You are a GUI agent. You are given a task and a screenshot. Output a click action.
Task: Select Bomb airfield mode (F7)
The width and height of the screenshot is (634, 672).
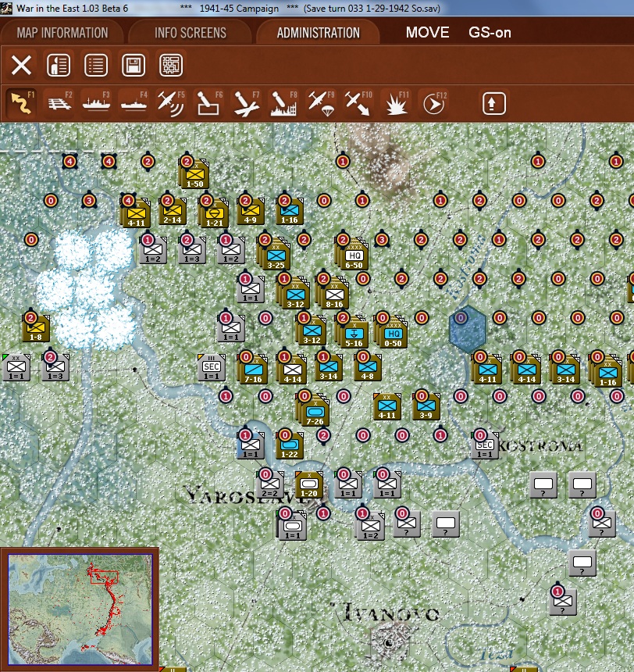(x=246, y=103)
